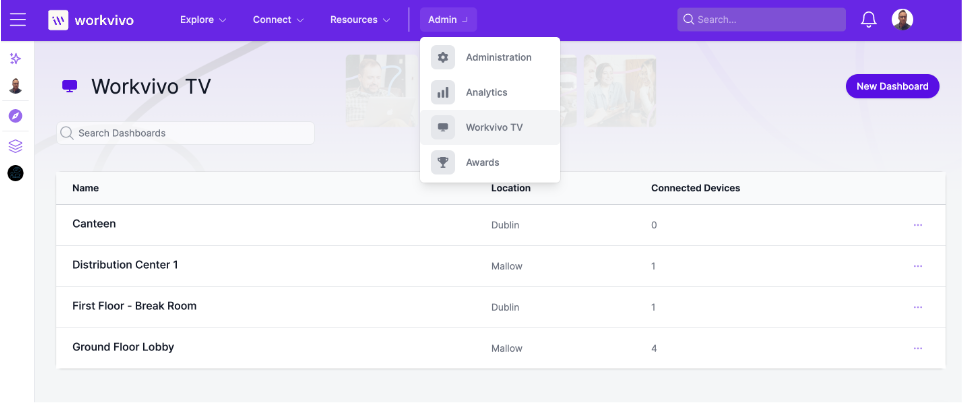Click the banner photo of man with laptop
962x404 pixels.
(x=382, y=91)
